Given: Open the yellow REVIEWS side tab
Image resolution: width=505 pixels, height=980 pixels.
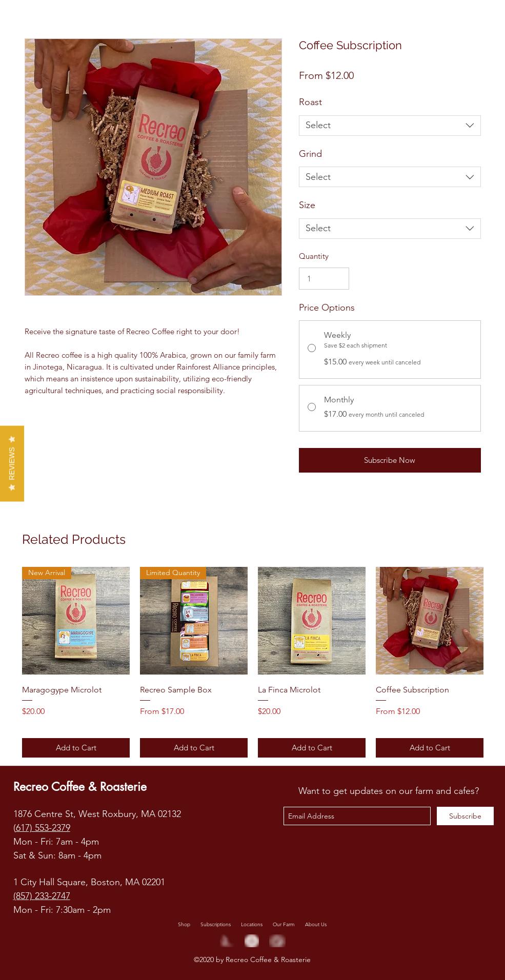Looking at the screenshot, I should [12, 463].
